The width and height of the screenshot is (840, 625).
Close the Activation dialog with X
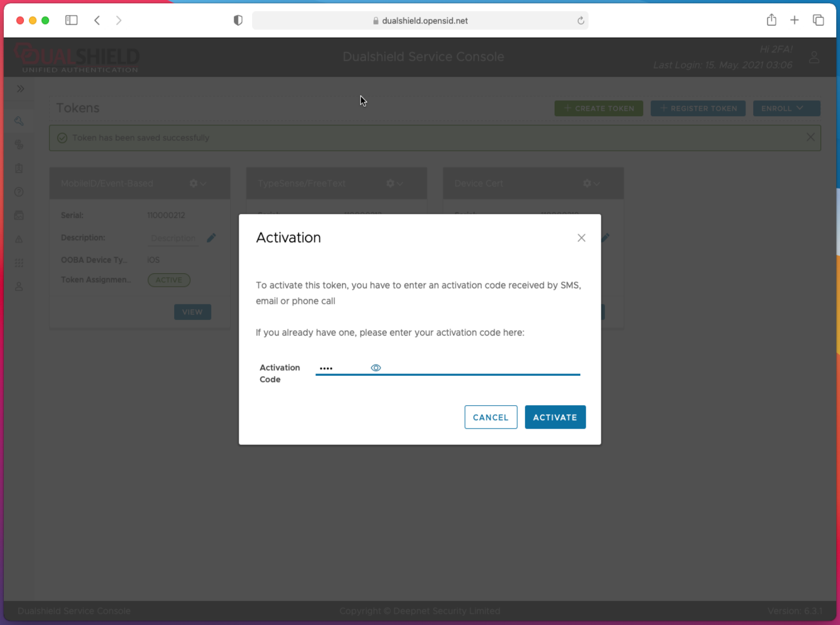coord(581,238)
